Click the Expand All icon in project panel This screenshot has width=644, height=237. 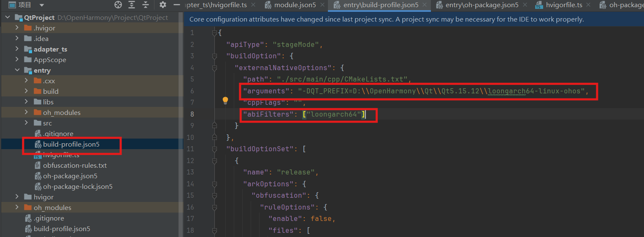point(132,5)
